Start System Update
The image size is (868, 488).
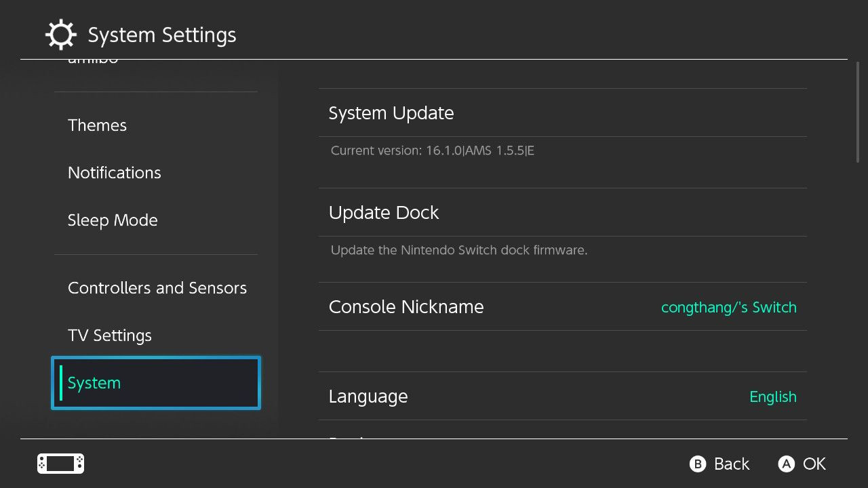[x=391, y=113]
